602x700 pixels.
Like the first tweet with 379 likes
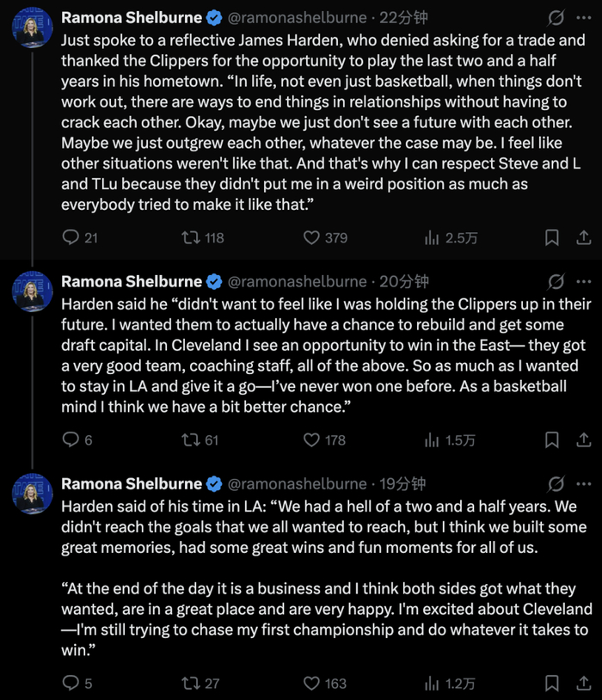coord(312,237)
